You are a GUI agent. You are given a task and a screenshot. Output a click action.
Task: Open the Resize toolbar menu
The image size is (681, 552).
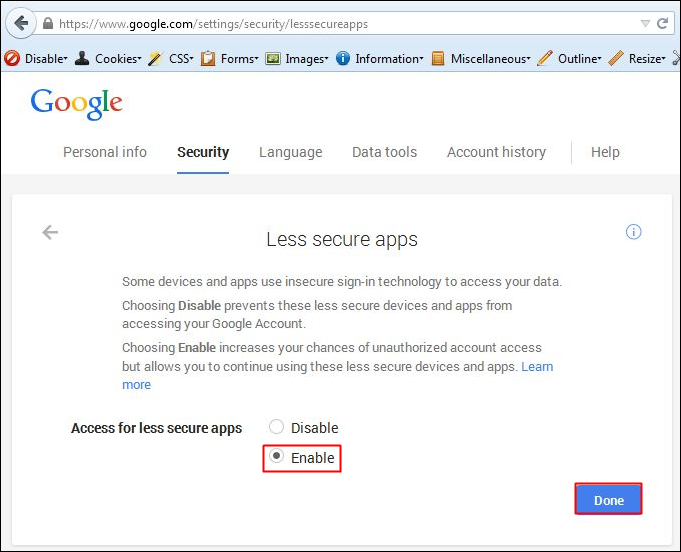point(637,58)
